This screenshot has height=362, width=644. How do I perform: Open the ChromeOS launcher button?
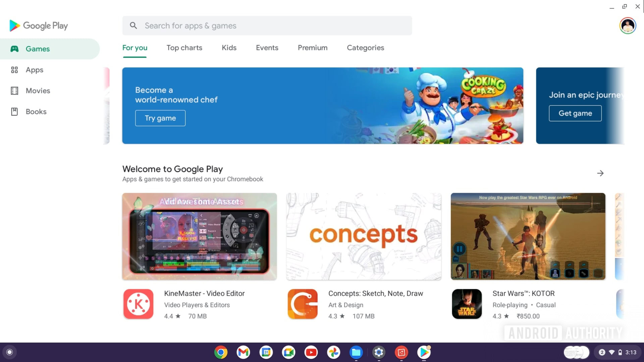click(x=9, y=352)
